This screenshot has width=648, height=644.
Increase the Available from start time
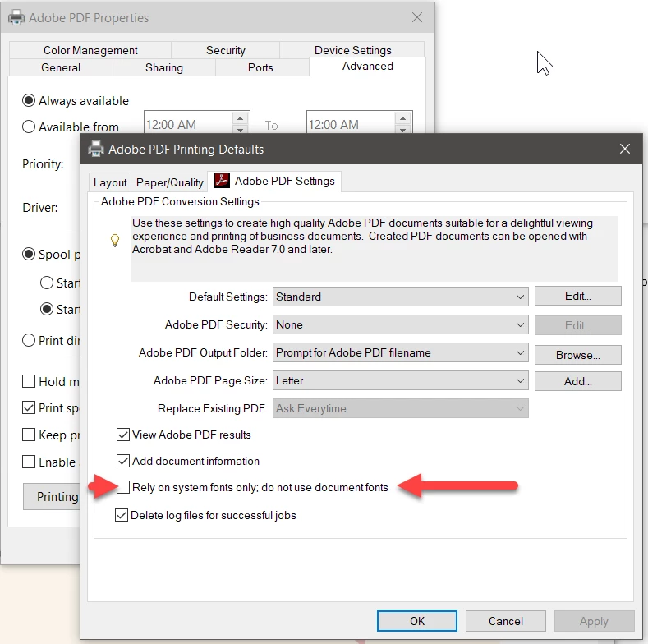click(240, 118)
